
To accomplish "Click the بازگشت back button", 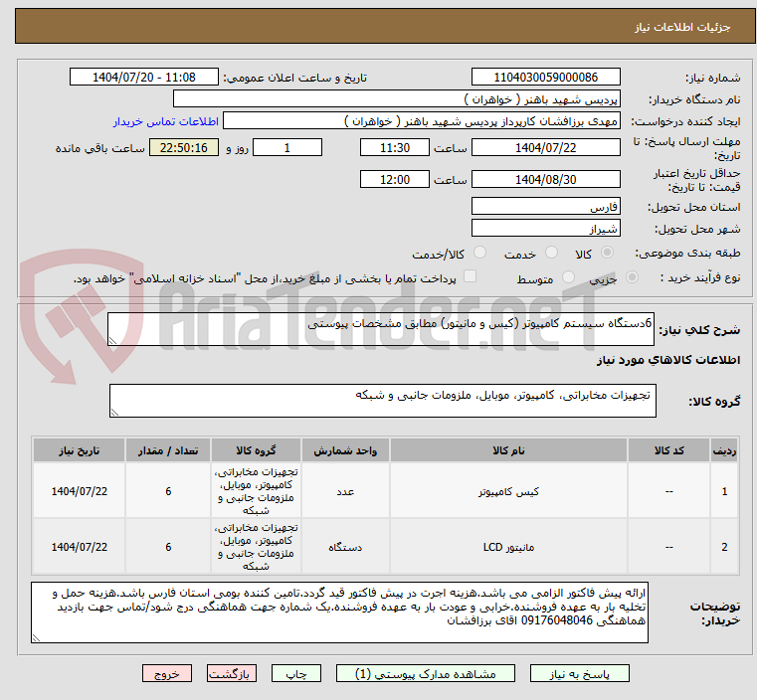I will 231,673.
